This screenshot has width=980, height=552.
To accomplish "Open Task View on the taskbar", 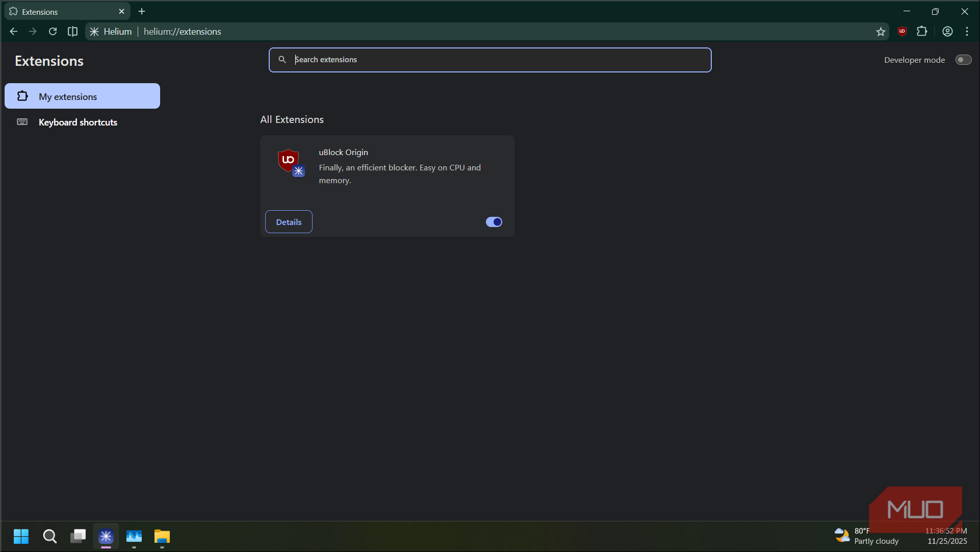I will coord(78,536).
